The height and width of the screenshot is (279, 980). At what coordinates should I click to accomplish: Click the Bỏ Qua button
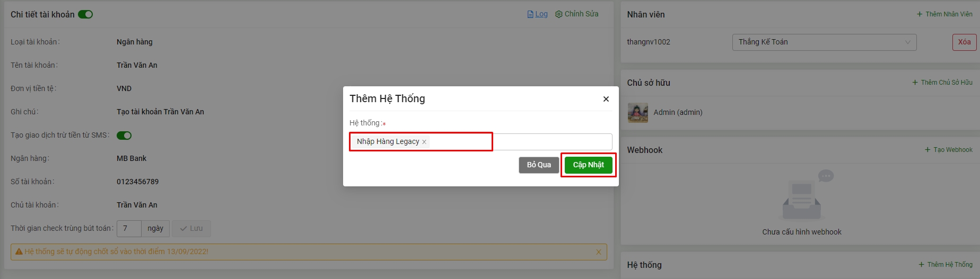tap(539, 165)
